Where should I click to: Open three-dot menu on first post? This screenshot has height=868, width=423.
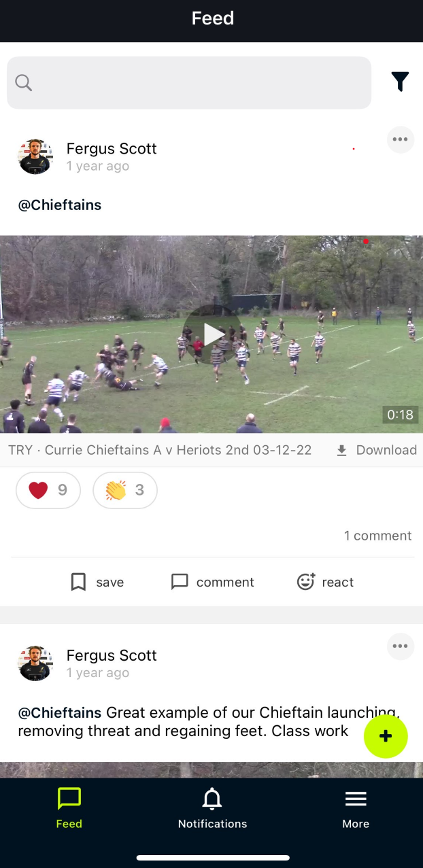[401, 140]
